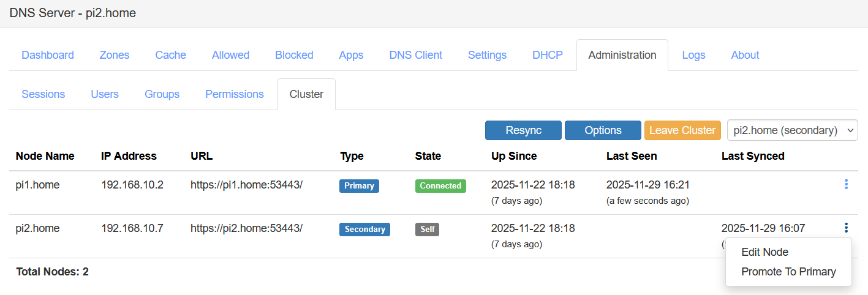Image resolution: width=868 pixels, height=295 pixels.
Task: Select Promote To Primary menu entry
Action: (788, 272)
